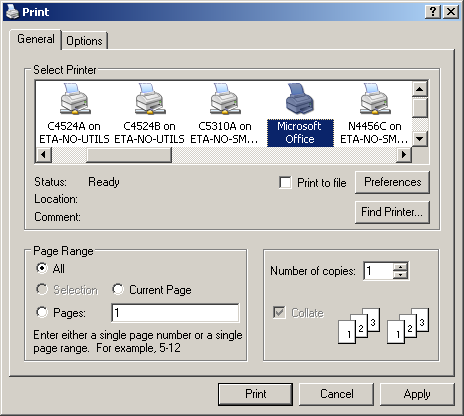464x416 pixels.
Task: Cancel the print dialog
Action: [x=336, y=394]
